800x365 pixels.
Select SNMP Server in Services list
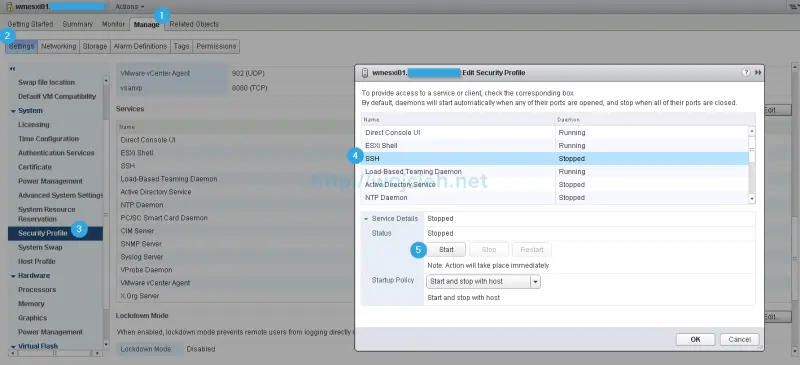click(x=141, y=244)
